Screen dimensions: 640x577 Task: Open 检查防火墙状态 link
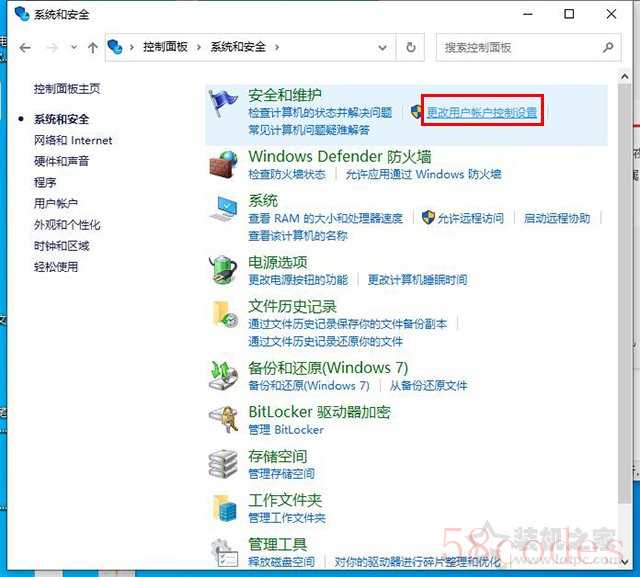pos(287,174)
